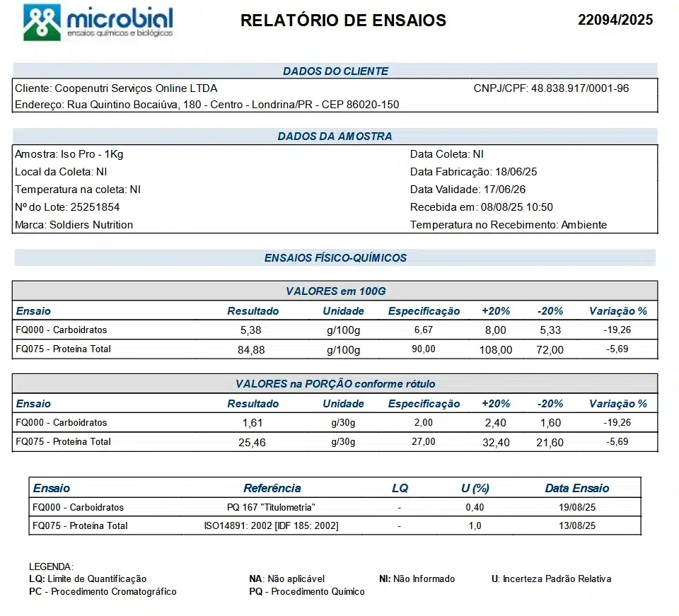Click the Microbial logo icon
679x616 pixels.
coord(42,22)
